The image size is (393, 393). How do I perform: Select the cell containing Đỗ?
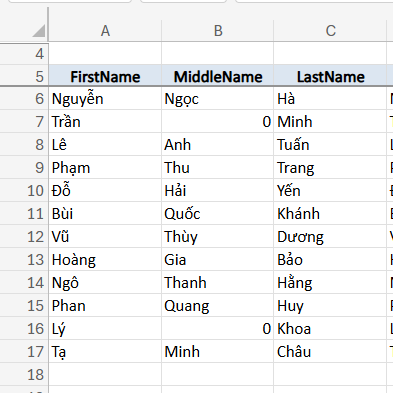pos(105,191)
